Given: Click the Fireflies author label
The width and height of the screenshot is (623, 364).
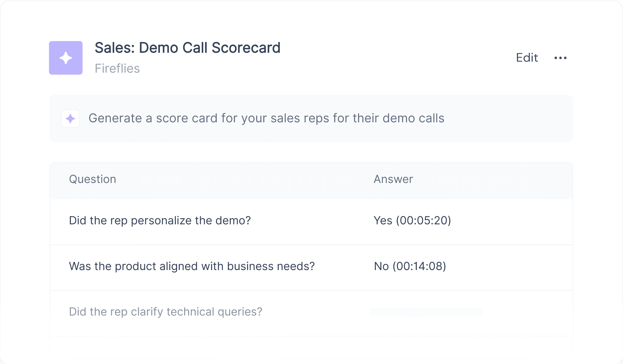Looking at the screenshot, I should 117,68.
